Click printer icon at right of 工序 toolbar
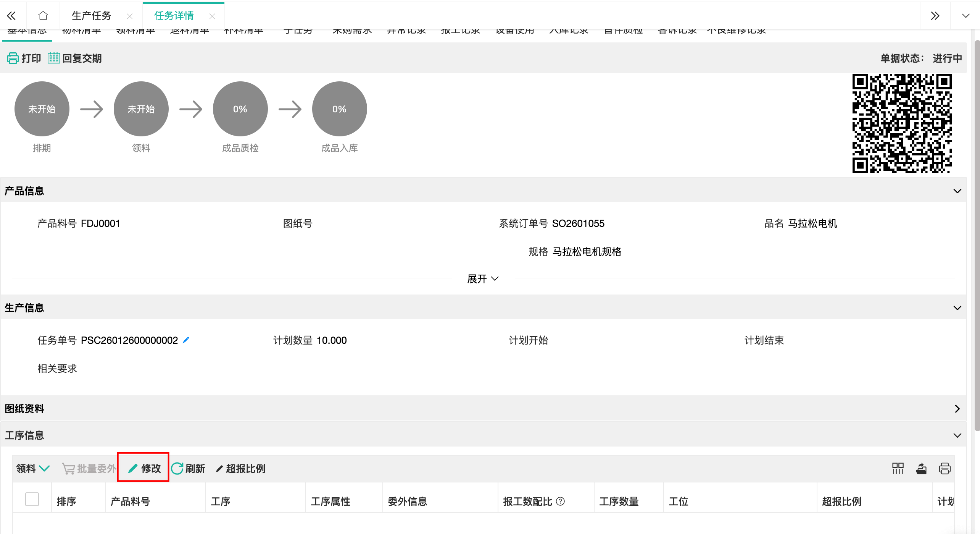The image size is (980, 534). click(x=945, y=468)
